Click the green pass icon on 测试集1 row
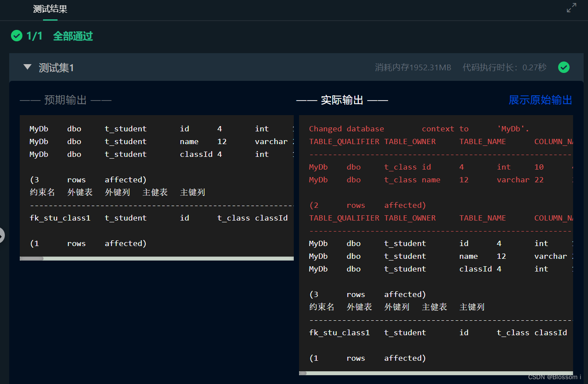Viewport: 588px width, 384px height. point(564,67)
